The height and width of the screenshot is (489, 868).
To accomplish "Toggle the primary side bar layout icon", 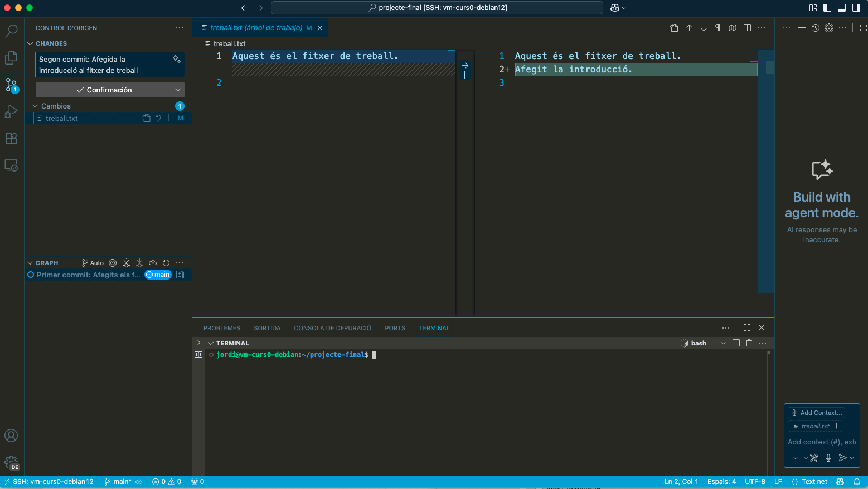I will [827, 8].
